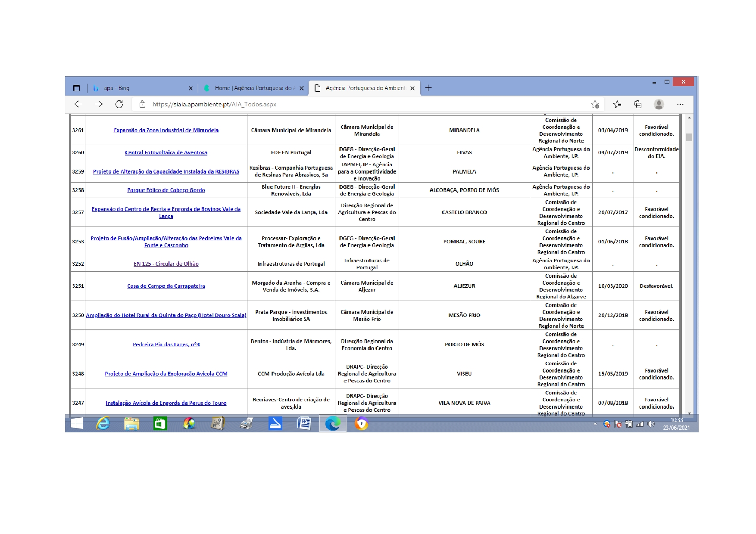Reload the current page
Image resolution: width=756 pixels, height=534 pixels.
(x=119, y=104)
